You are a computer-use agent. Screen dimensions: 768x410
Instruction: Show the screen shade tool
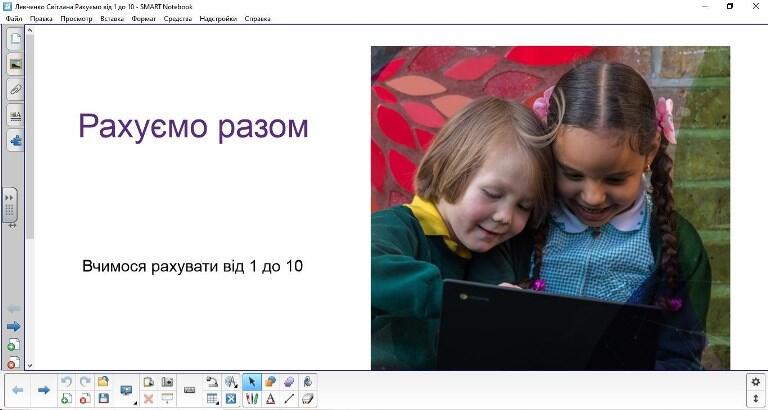(x=168, y=399)
